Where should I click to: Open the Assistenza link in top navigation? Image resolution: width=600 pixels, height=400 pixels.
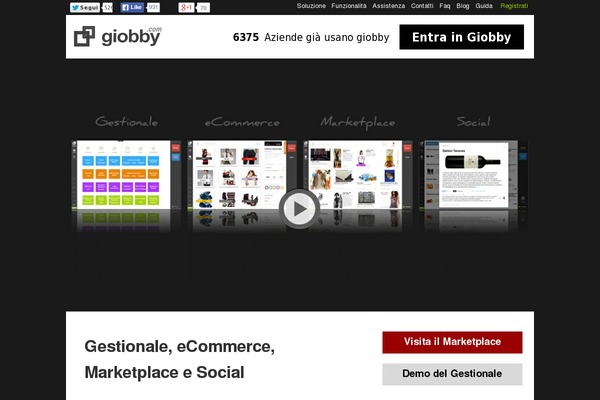tap(389, 6)
